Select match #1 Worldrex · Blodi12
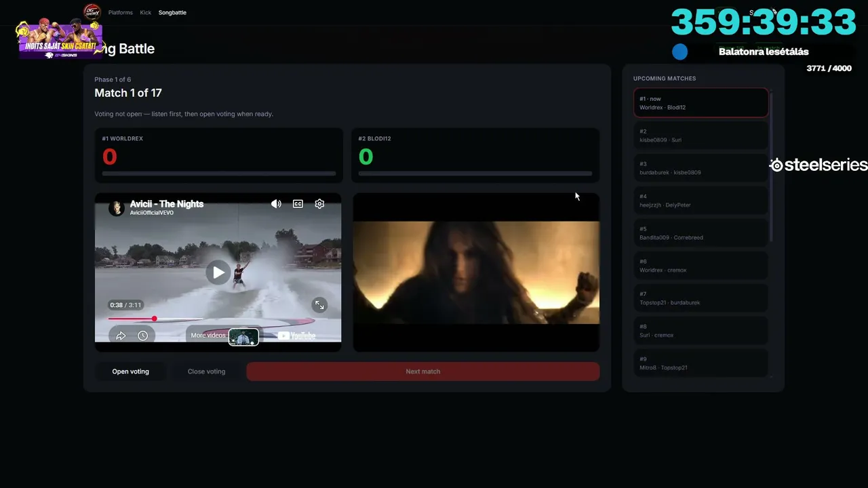868x488 pixels. point(701,103)
